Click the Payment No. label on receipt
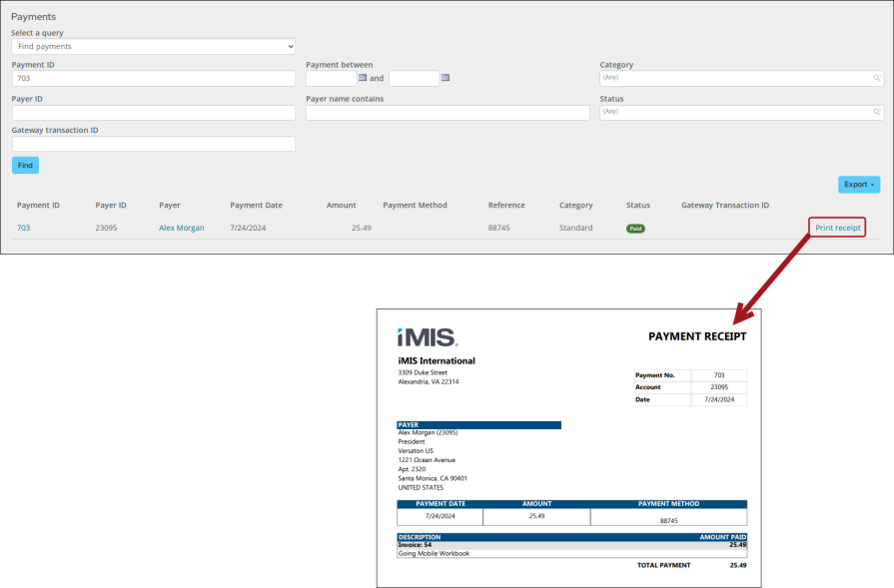 point(655,375)
